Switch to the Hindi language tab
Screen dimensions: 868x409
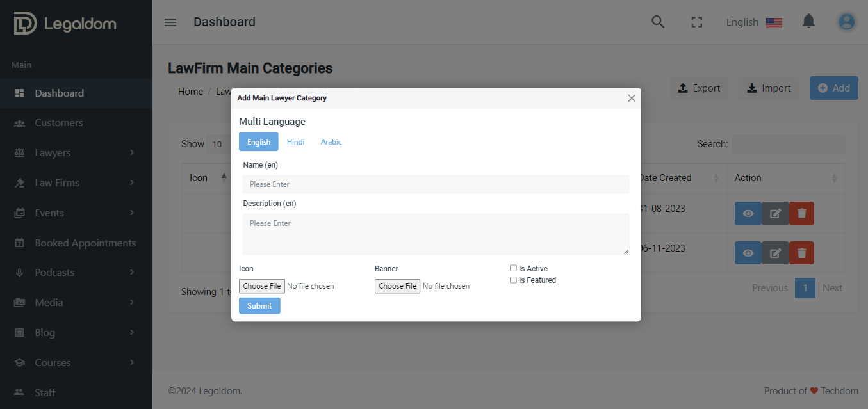(x=295, y=142)
